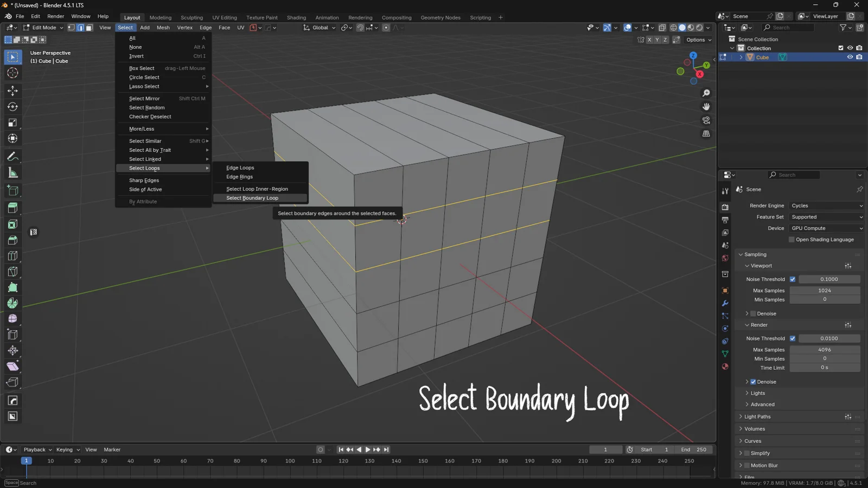This screenshot has height=488, width=868.
Task: Open the viewport Options button
Action: [x=699, y=40]
